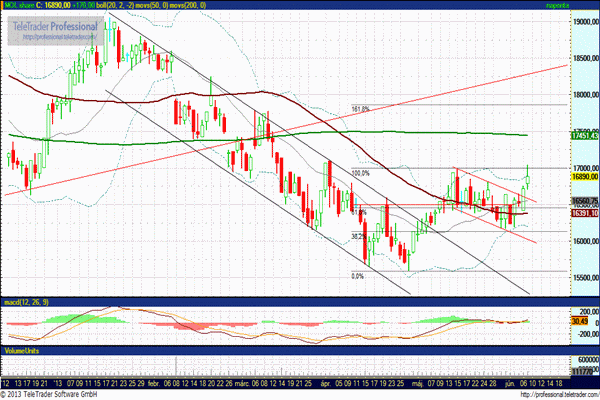Click the 100.0% Fibonacci level label
The height and width of the screenshot is (400, 600).
tap(360, 173)
